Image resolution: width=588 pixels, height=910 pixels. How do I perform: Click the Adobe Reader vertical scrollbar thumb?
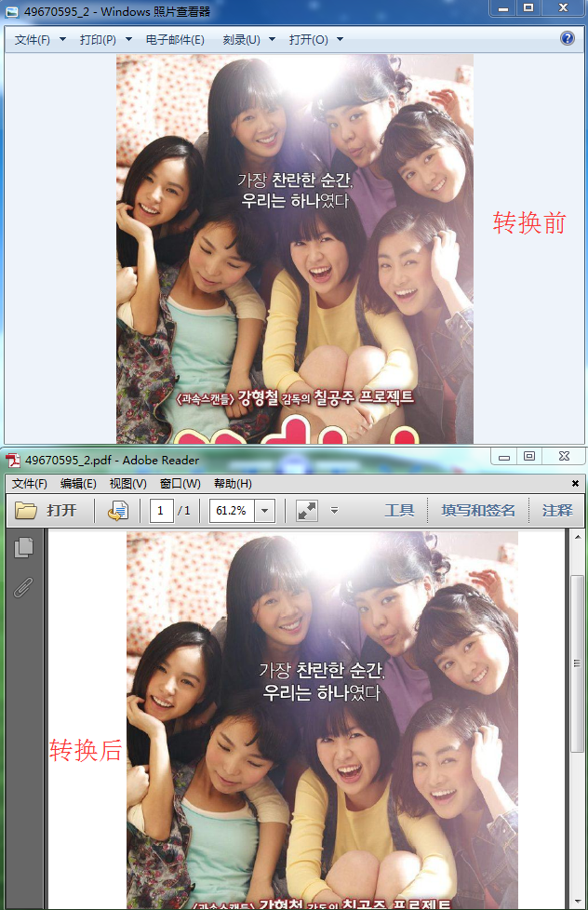pyautogui.click(x=577, y=663)
